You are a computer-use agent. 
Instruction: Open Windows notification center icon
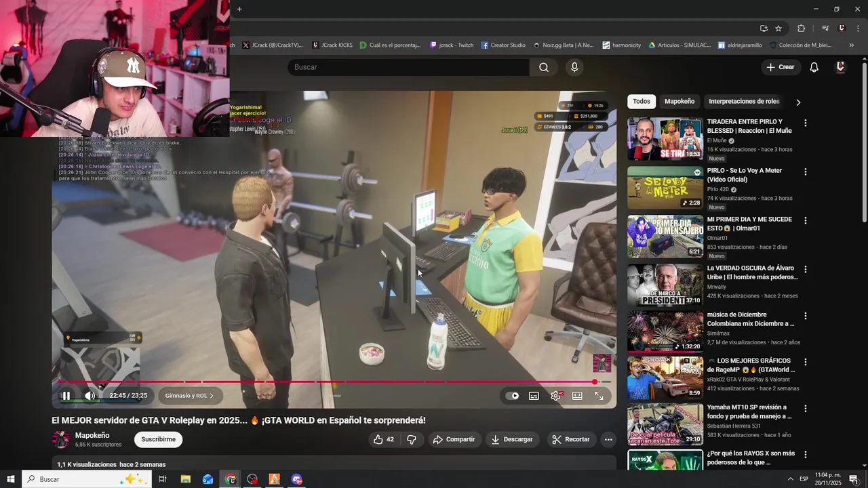(854, 479)
